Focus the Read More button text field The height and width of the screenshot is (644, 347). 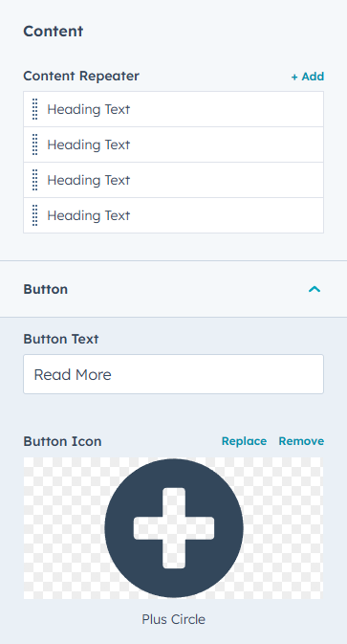click(x=174, y=374)
